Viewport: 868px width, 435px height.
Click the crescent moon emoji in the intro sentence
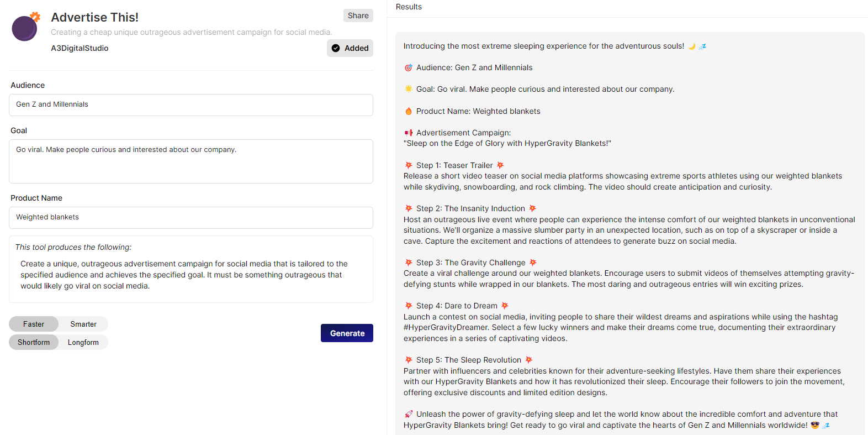point(692,46)
